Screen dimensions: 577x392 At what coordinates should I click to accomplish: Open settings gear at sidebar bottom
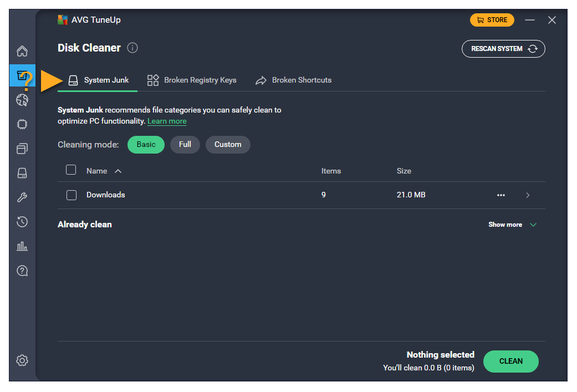point(22,360)
